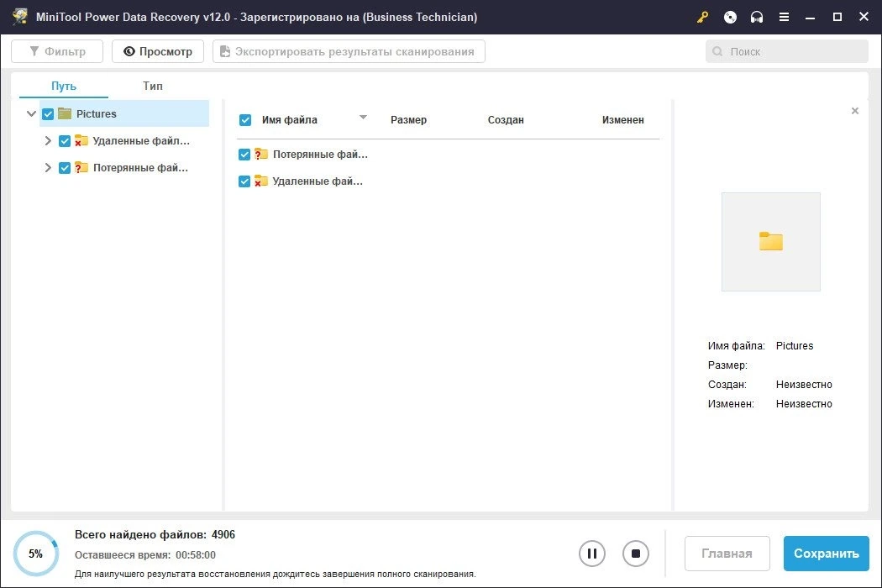Sort by the Имя файла column header
Viewport: 882px width, 588px height.
click(290, 120)
